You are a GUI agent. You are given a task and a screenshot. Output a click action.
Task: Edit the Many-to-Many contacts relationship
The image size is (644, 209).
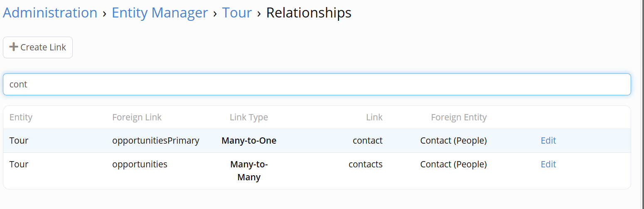tap(548, 164)
